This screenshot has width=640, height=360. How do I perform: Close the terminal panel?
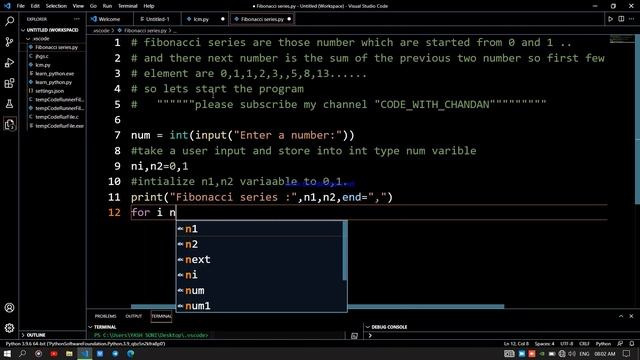tap(631, 316)
